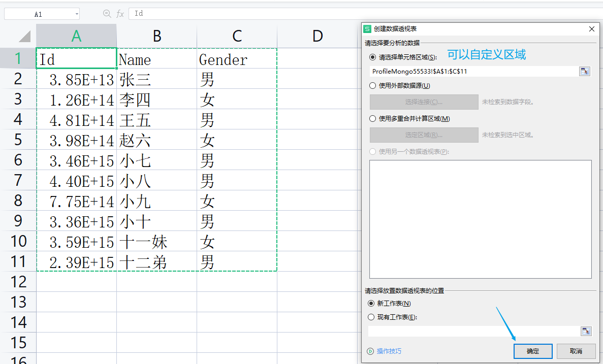603x364 pixels.
Task: Click cell containing 3.85E+13
Action: pos(77,79)
